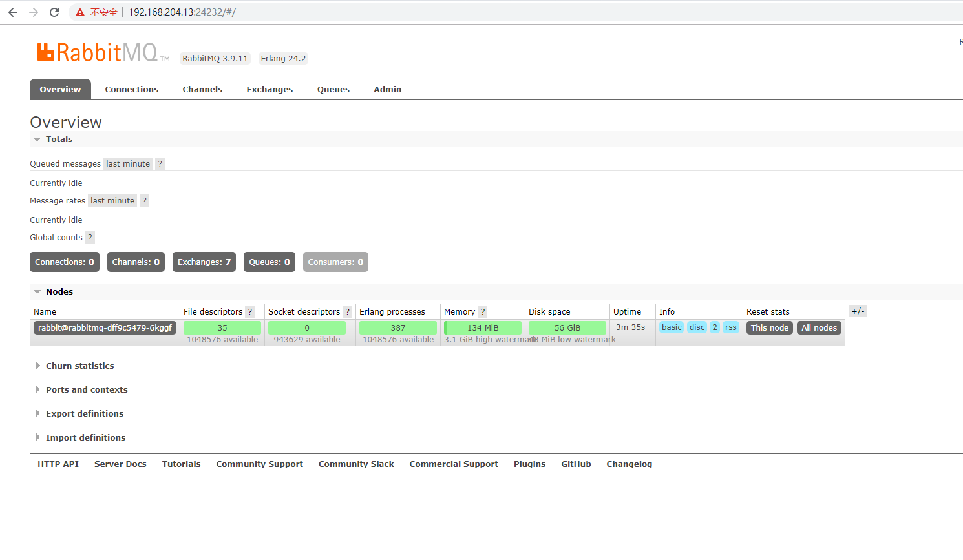Open the HTTP API link
Screen dimensions: 963x560
58,464
